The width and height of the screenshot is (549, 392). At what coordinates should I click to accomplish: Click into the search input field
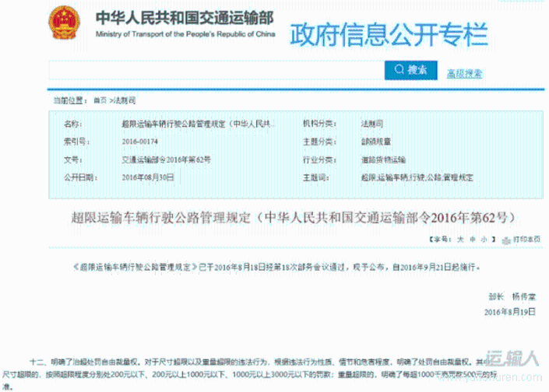click(216, 70)
